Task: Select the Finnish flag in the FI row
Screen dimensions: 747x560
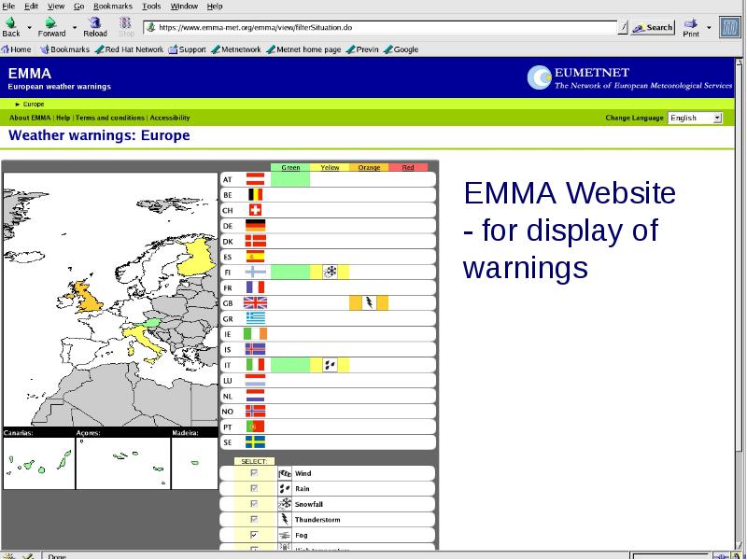Action: tap(255, 272)
